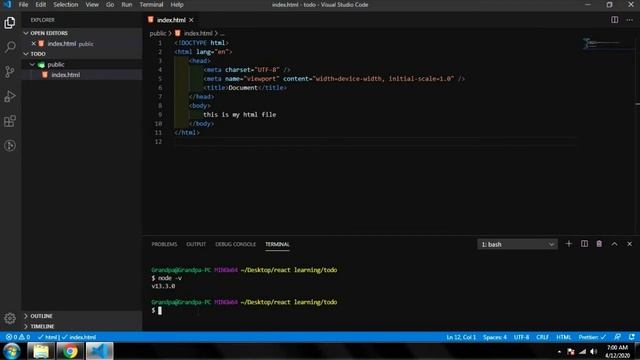The height and width of the screenshot is (360, 640).
Task: Click the Live Share activity bar icon
Action: point(10,146)
